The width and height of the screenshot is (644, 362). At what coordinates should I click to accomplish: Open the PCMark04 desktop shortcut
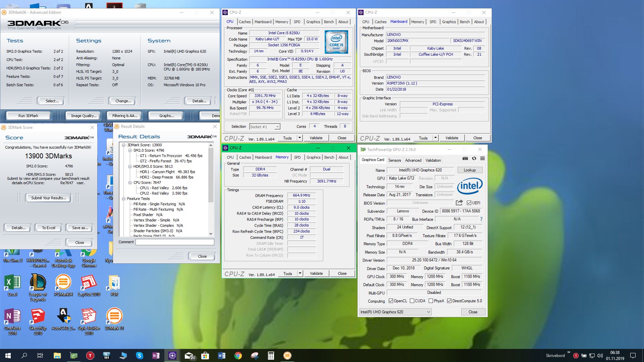click(63, 285)
